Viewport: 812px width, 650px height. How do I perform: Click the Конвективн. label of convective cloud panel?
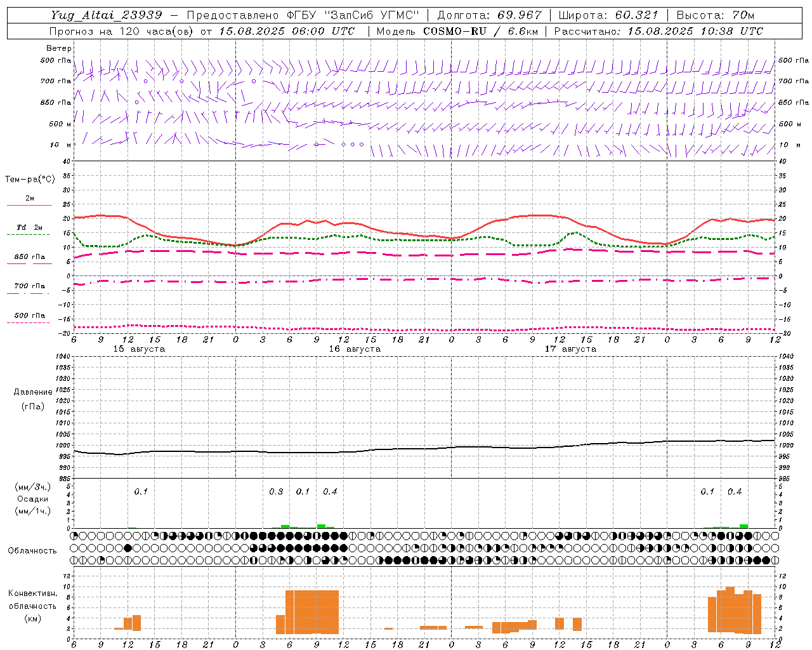coord(33,594)
